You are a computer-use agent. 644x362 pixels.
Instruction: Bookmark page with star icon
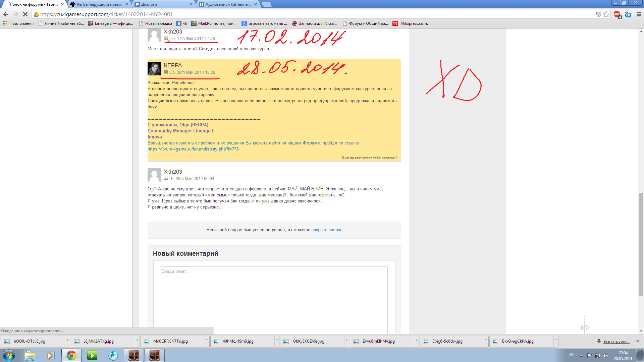click(x=606, y=14)
